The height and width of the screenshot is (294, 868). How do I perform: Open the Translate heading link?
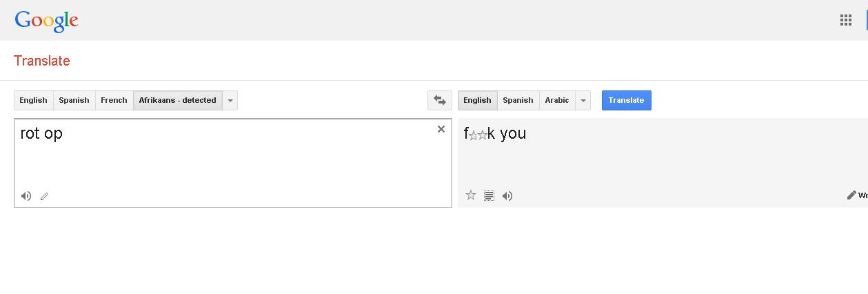tap(42, 61)
